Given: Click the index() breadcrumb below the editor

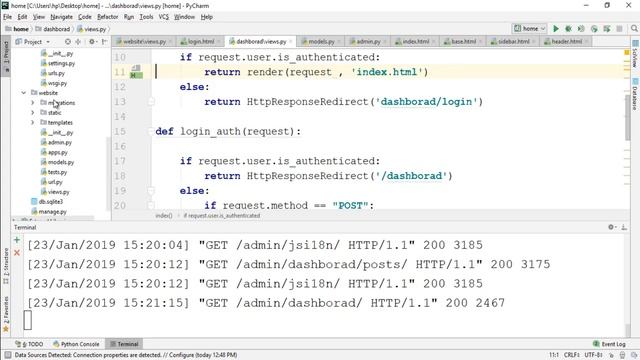Looking at the screenshot, I should (x=164, y=216).
